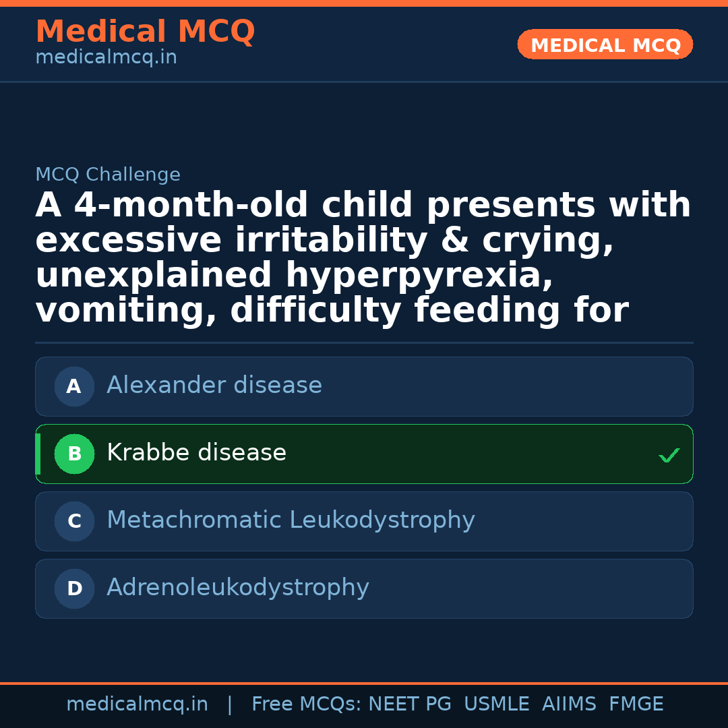
Task: Click the 4-month-old child question text
Action: point(363,257)
